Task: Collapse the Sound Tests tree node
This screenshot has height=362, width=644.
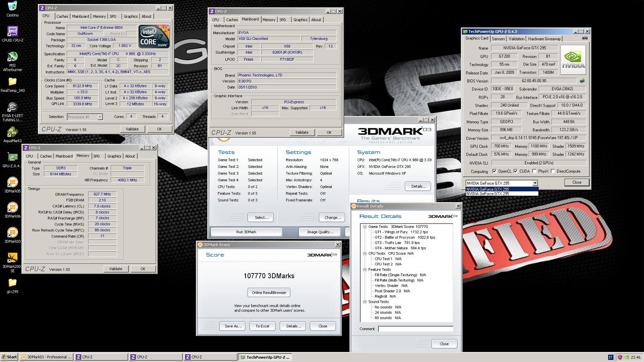Action: (x=365, y=302)
